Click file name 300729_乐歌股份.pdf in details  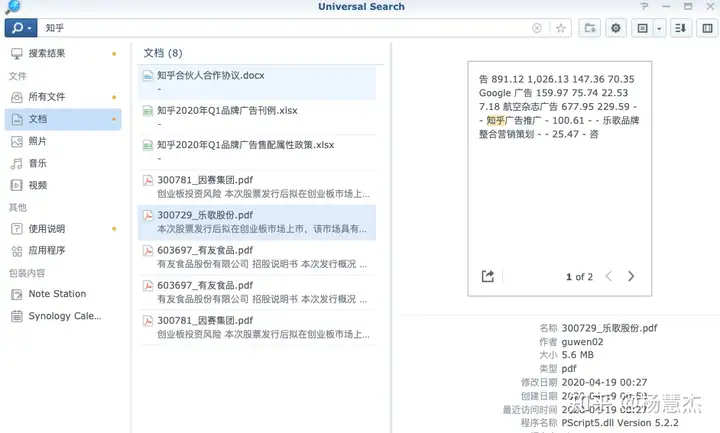(609, 328)
